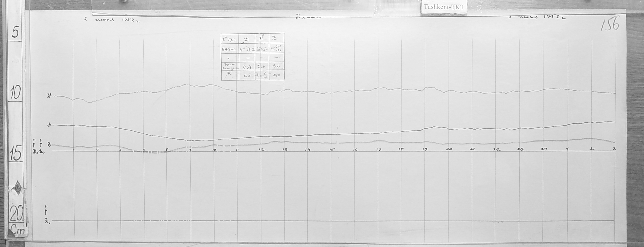This screenshot has width=644, height=247.
Task: Select the D column header in the table
Action: point(247,39)
